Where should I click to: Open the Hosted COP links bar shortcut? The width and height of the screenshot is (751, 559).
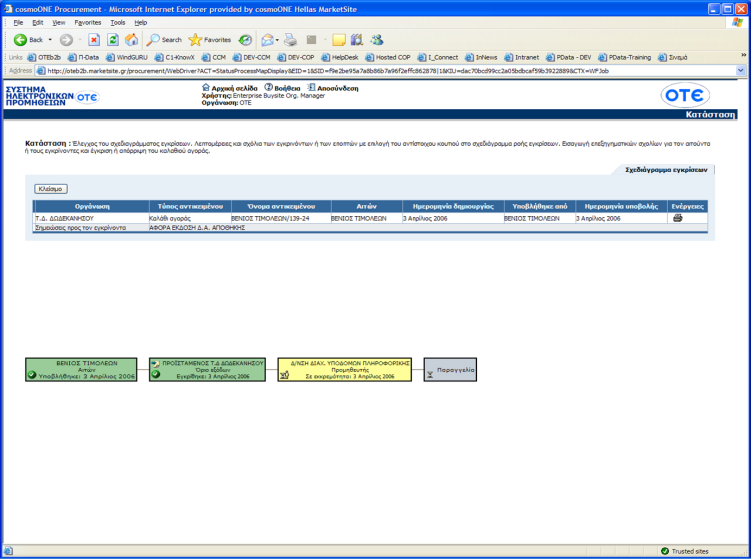pos(388,57)
